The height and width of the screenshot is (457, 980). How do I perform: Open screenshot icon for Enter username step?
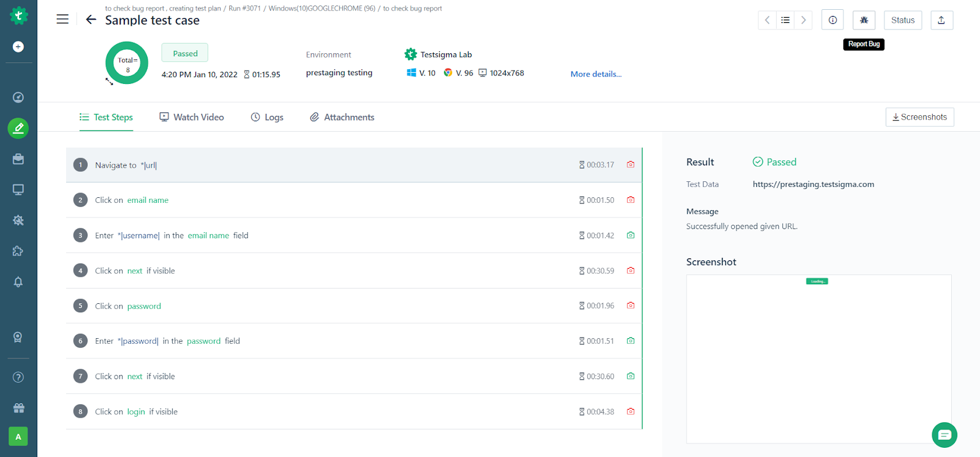click(630, 235)
